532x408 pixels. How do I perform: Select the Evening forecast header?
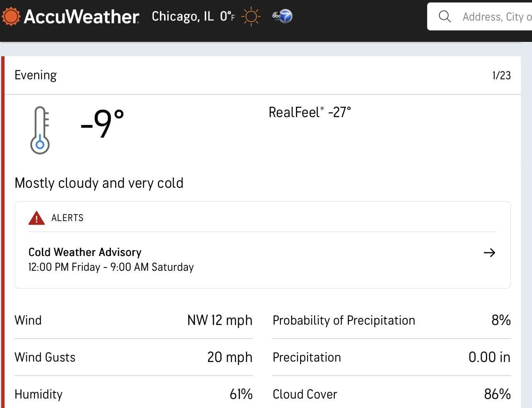point(36,75)
